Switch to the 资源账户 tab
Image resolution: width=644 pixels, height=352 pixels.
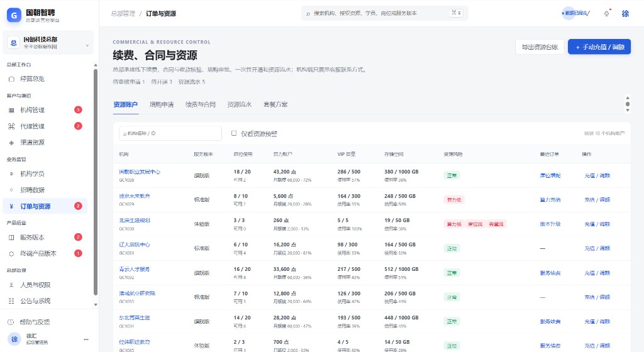point(126,104)
